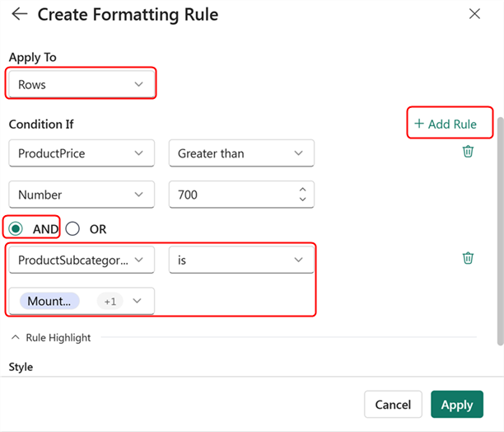This screenshot has height=432, width=504.
Task: Open the 'is' operator dropdown
Action: click(241, 260)
